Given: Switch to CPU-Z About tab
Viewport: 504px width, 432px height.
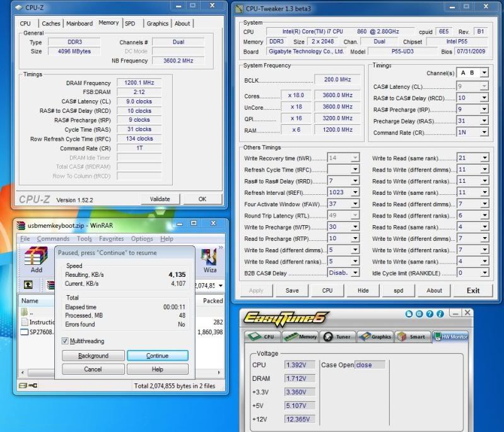Looking at the screenshot, I should (x=182, y=23).
